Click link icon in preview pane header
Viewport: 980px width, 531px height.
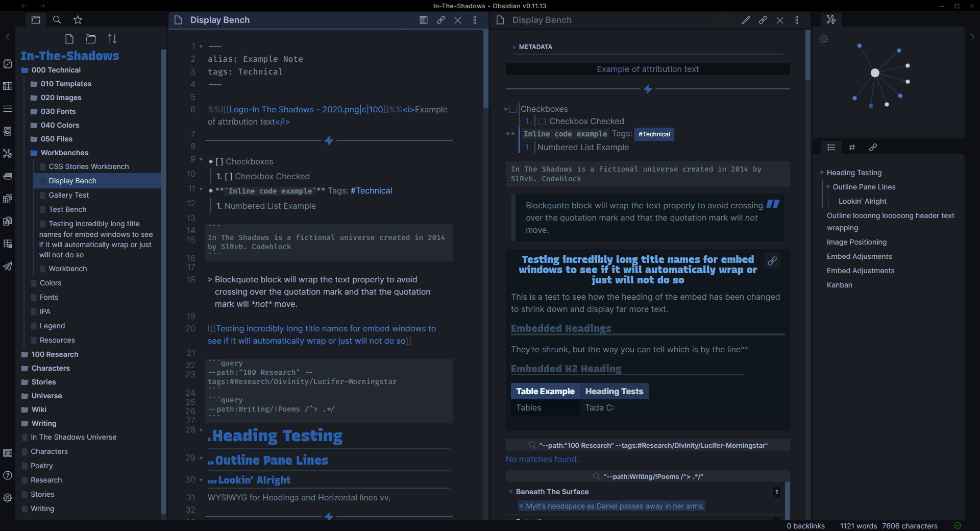[763, 20]
